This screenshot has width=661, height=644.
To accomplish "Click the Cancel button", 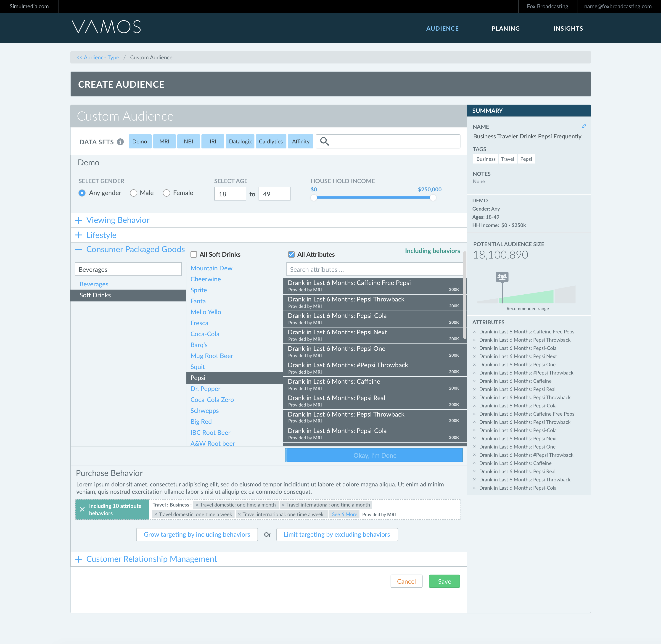I will click(406, 581).
